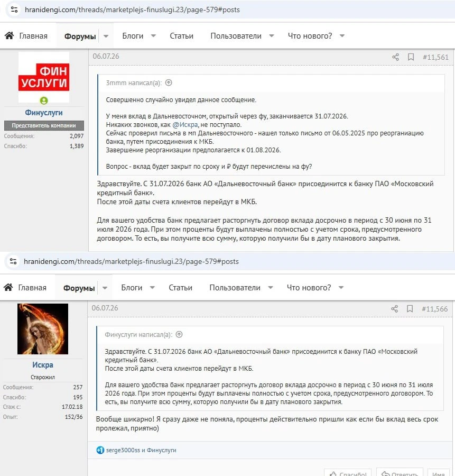This screenshot has width=455, height=476.
Task: Expand Пользователи dropdown arrow in bottom navigation
Action: [271, 288]
